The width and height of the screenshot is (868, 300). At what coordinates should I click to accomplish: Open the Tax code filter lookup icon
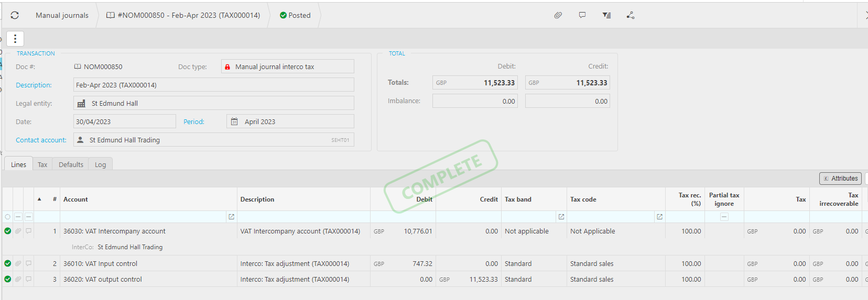[x=659, y=217]
